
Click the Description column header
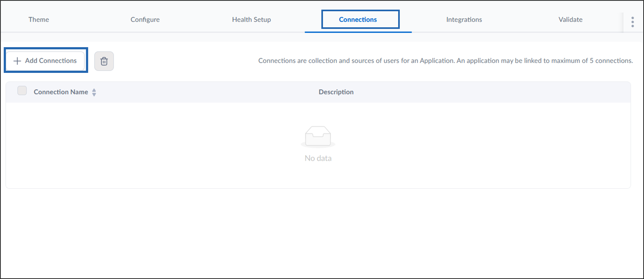pyautogui.click(x=336, y=92)
